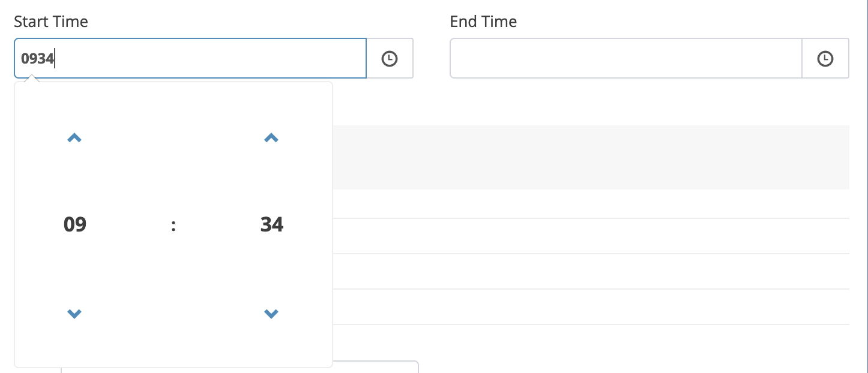The width and height of the screenshot is (868, 373).
Task: Click the small pointer notch atop the time popup
Action: (x=34, y=79)
